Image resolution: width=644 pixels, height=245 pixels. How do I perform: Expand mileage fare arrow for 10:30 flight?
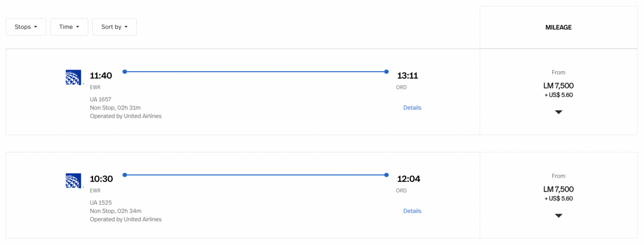tap(558, 216)
